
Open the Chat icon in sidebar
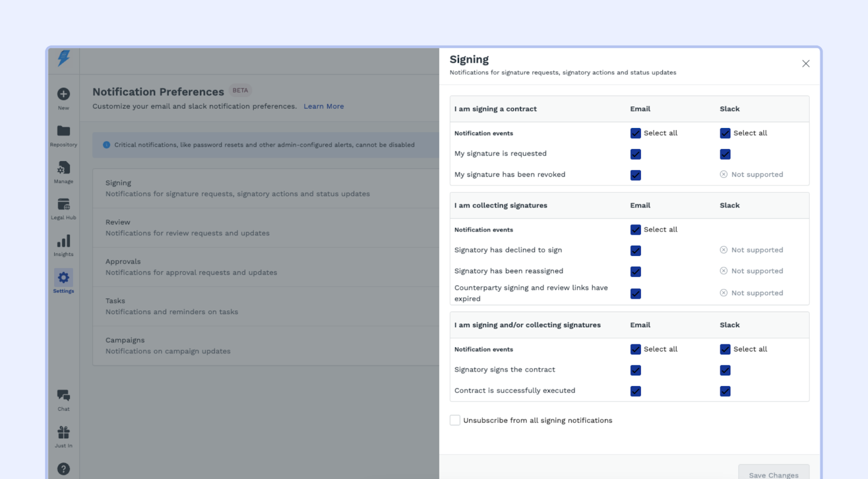(63, 395)
